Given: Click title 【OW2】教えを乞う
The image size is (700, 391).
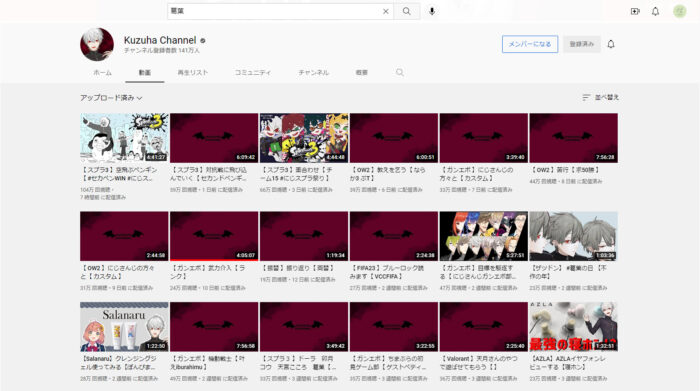Looking at the screenshot, I should pyautogui.click(x=388, y=174).
